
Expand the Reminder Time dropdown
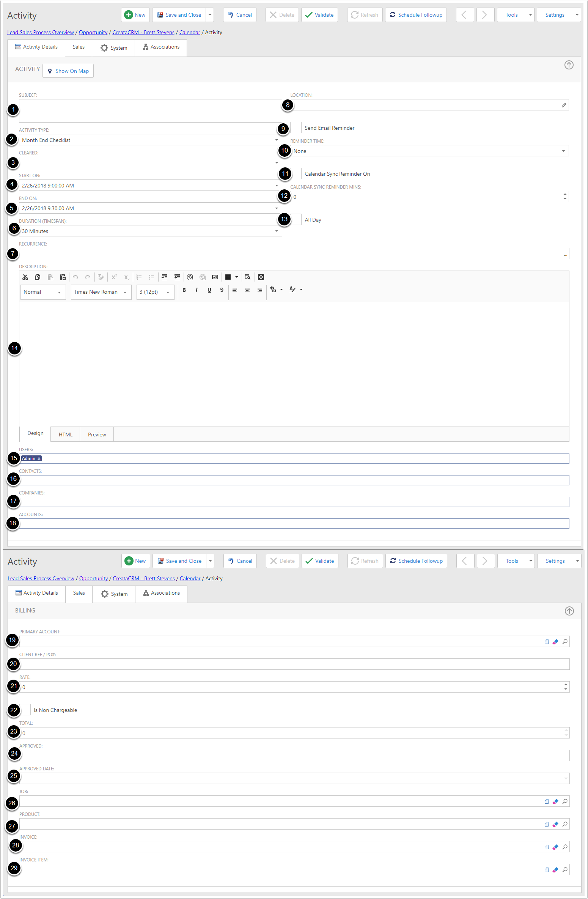pyautogui.click(x=563, y=151)
